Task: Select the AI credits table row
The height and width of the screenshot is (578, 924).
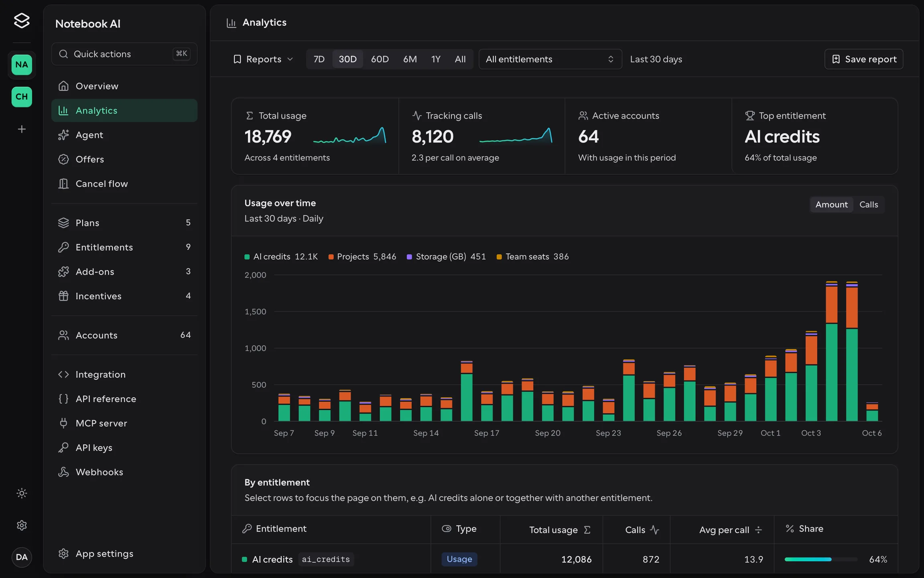Action: (565, 559)
